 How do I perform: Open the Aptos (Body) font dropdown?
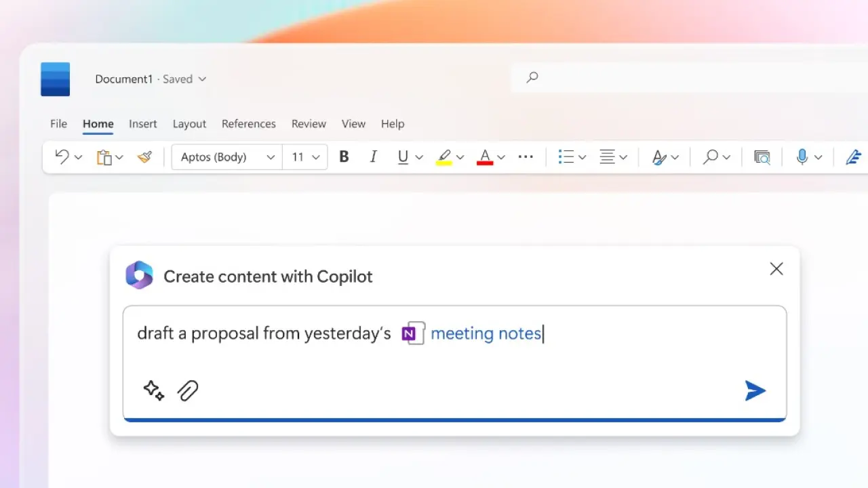pyautogui.click(x=227, y=157)
